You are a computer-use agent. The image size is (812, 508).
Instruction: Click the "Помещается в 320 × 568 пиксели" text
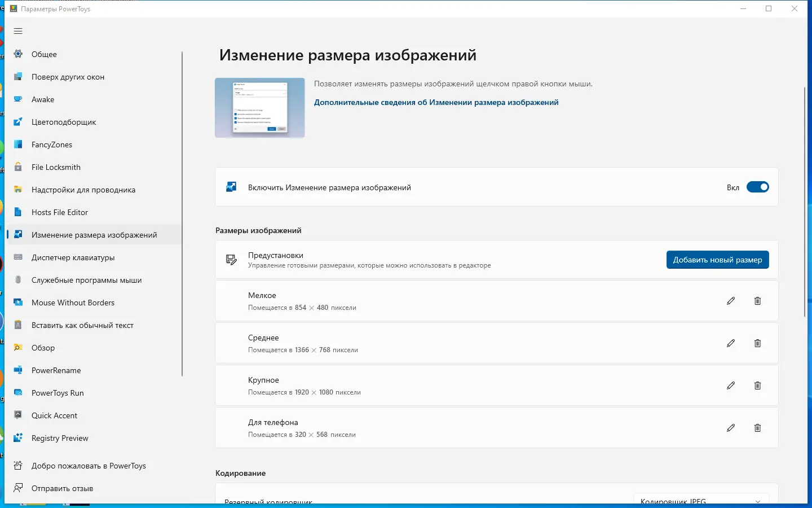(302, 435)
